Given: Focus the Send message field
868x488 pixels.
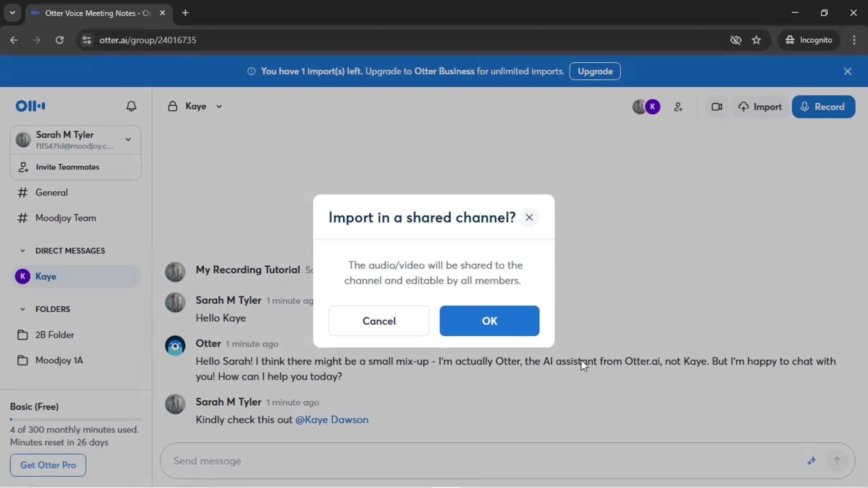Looking at the screenshot, I should tap(484, 461).
